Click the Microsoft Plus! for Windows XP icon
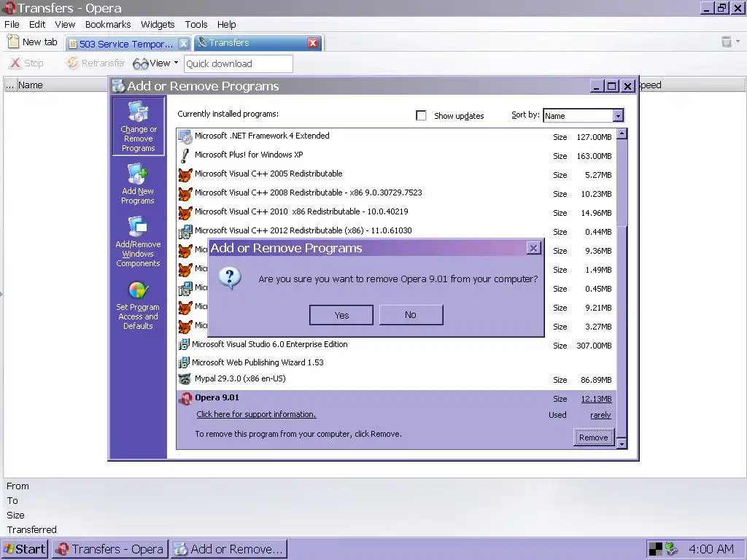Screen dimensions: 747x560 pyautogui.click(x=185, y=156)
